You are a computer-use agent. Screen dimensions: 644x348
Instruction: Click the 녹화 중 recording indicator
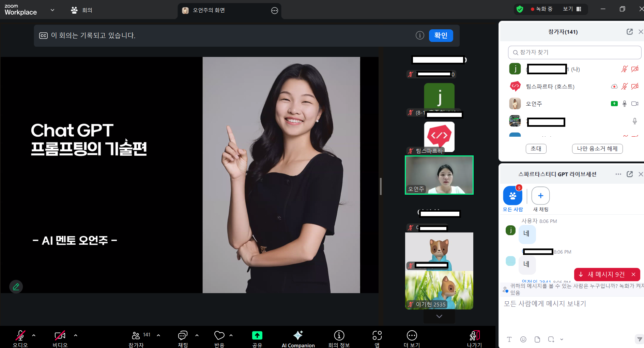tap(541, 9)
